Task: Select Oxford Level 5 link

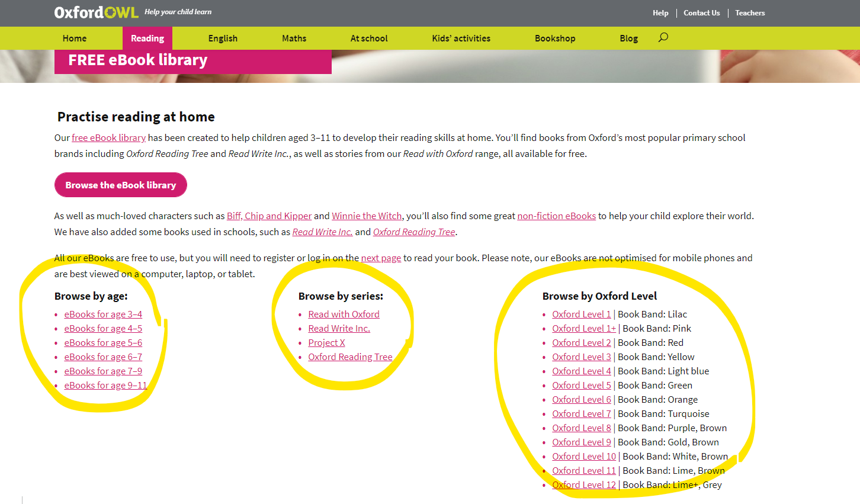Action: click(582, 385)
